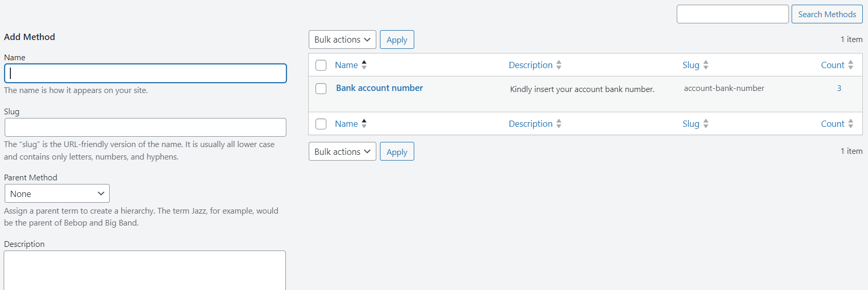The image size is (868, 290).
Task: Sort by Name using header sort arrows
Action: tap(364, 65)
